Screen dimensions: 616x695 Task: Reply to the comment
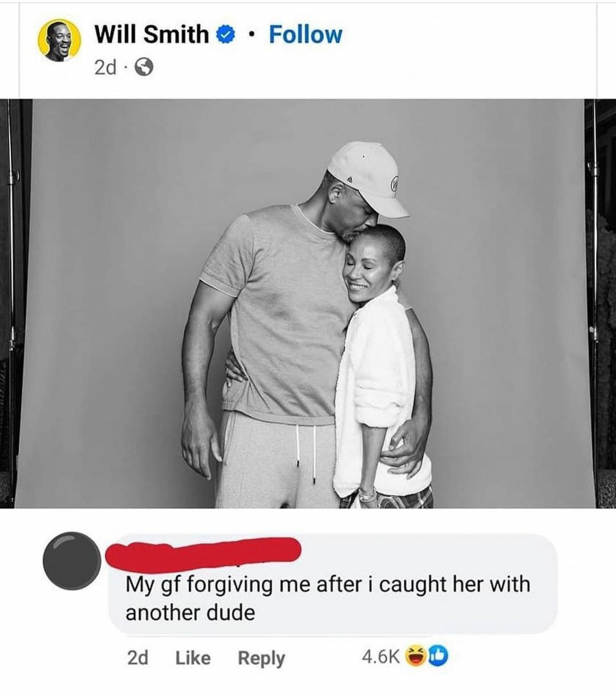261,658
